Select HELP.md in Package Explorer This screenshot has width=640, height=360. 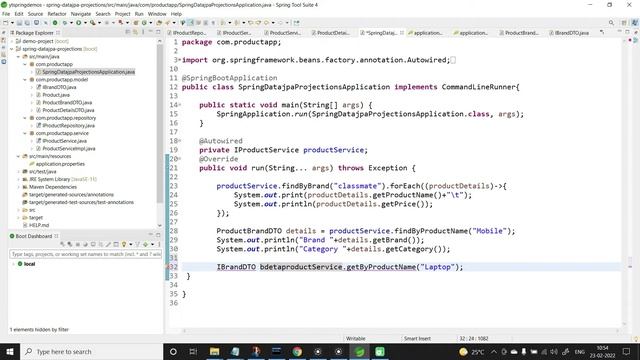pos(39,225)
